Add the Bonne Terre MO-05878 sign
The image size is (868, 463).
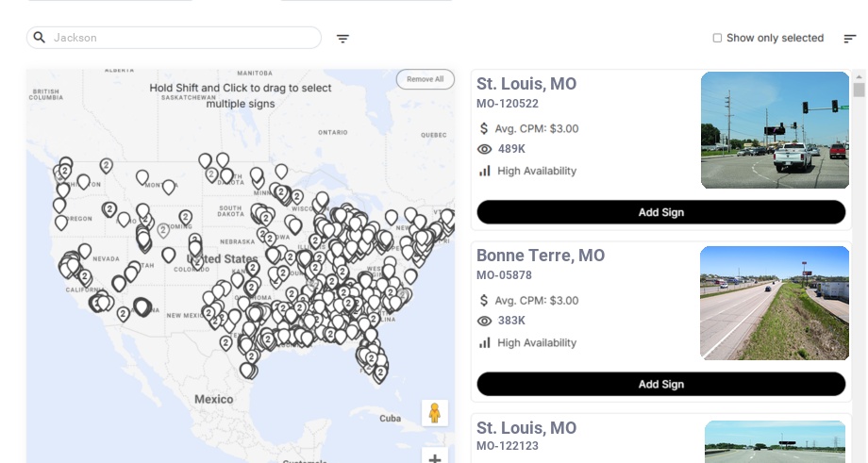tap(660, 384)
